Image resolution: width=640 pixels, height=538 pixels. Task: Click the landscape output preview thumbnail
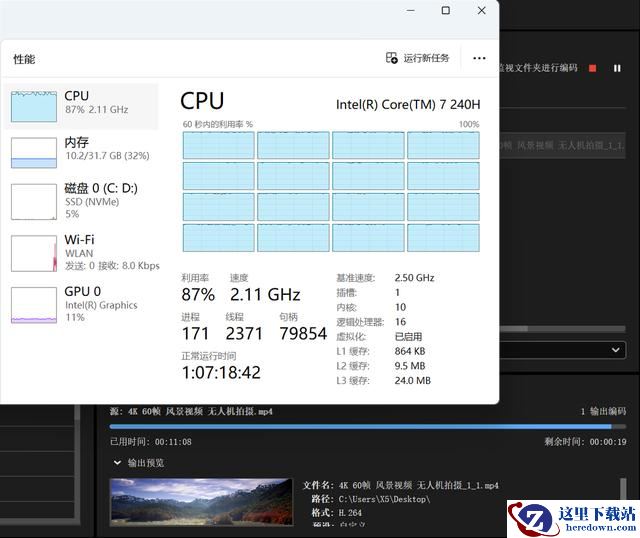(x=201, y=501)
